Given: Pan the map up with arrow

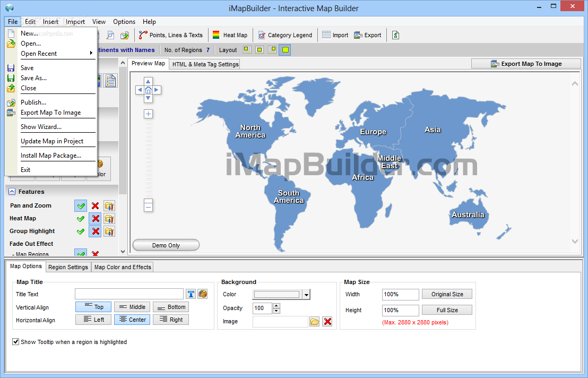Looking at the screenshot, I should coord(148,81).
